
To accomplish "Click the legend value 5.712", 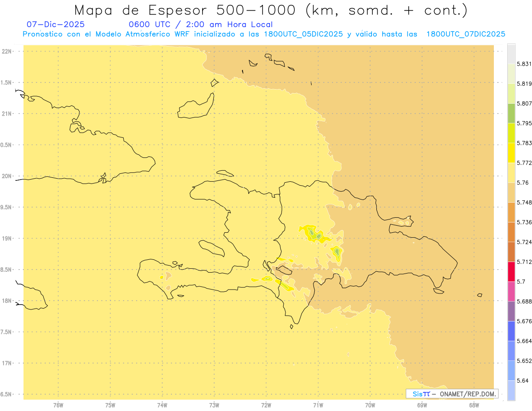I will (524, 262).
